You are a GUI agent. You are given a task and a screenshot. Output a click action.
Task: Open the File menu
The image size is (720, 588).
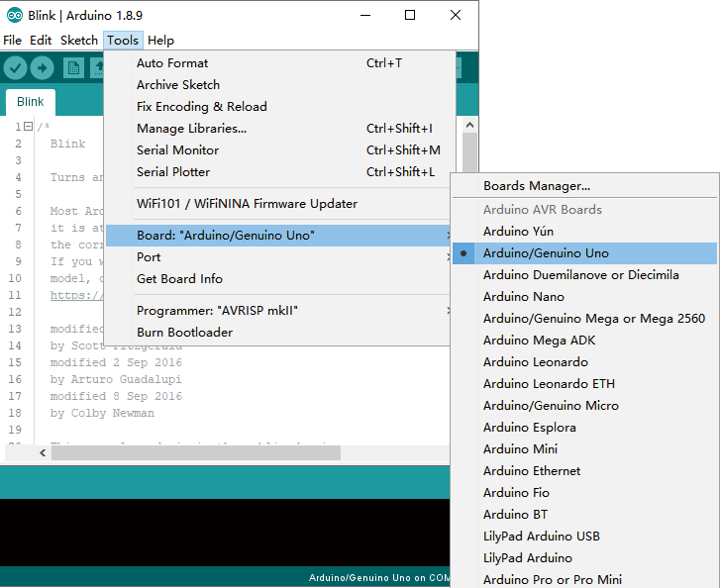click(13, 41)
